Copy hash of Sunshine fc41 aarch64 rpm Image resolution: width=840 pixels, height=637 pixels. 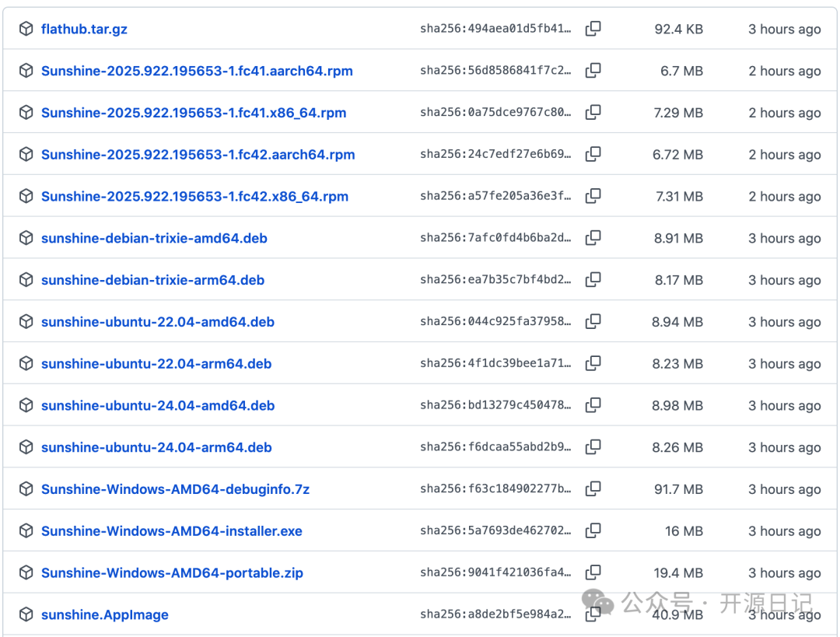(593, 71)
